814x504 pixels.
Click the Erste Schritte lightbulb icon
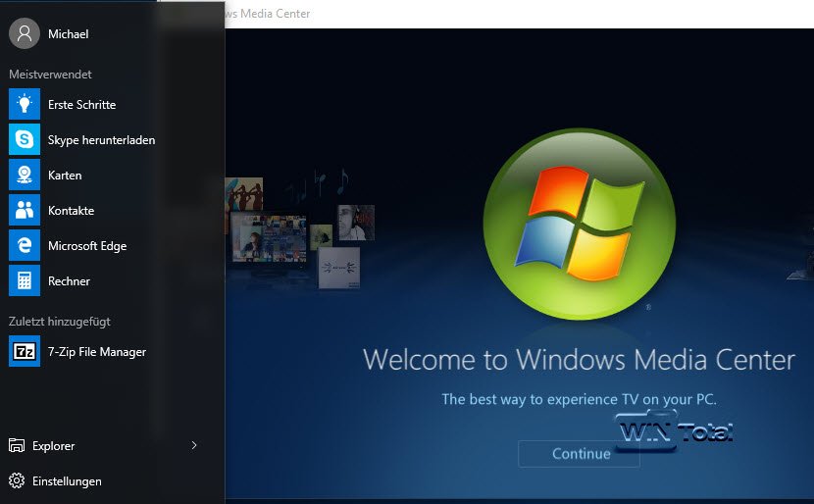click(25, 104)
